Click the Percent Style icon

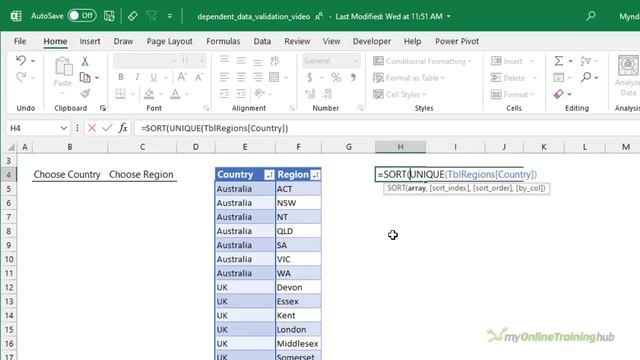point(336,77)
